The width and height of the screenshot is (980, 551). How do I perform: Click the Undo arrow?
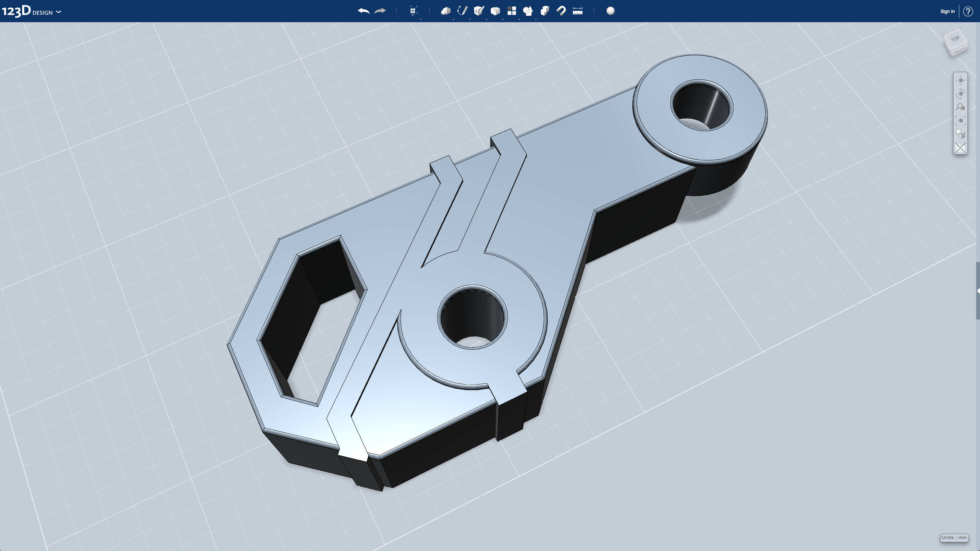(x=363, y=11)
